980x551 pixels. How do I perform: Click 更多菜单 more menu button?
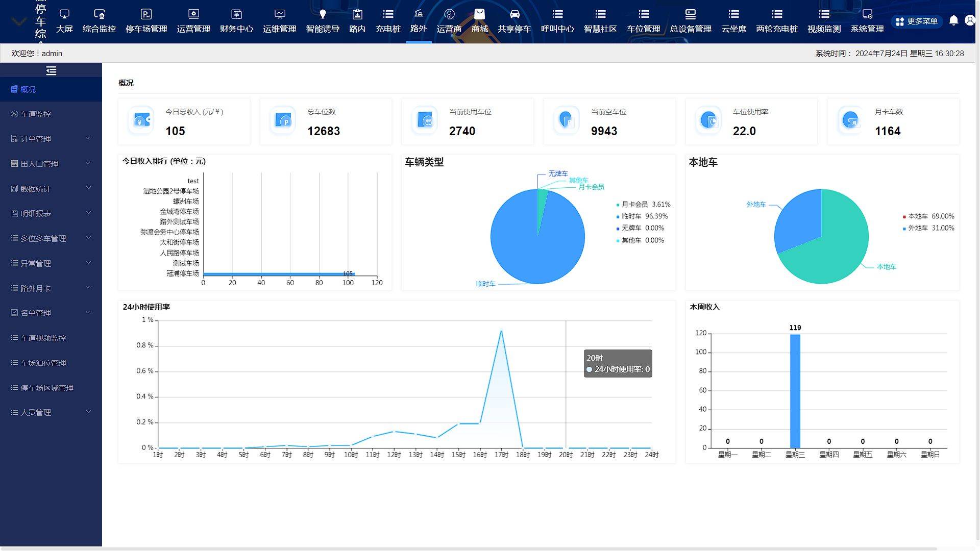[x=917, y=21]
